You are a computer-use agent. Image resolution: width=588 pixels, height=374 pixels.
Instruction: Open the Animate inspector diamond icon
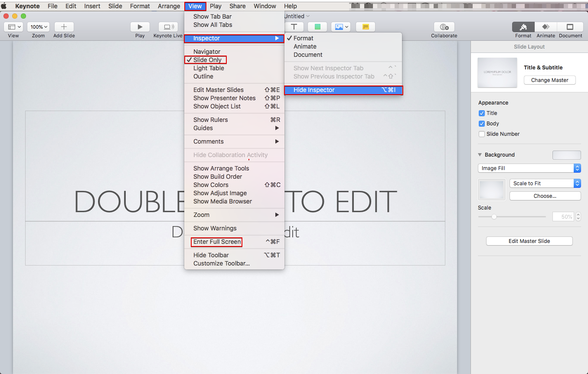546,27
